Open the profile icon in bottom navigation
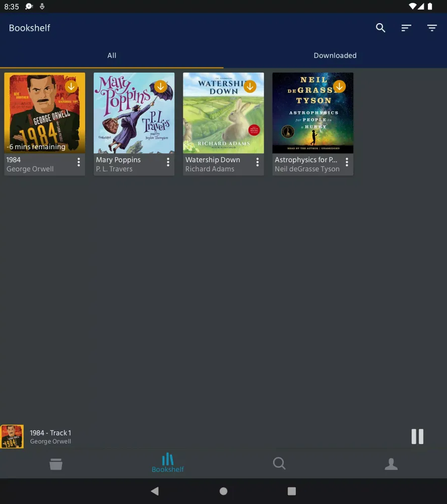The width and height of the screenshot is (447, 504). tap(391, 464)
